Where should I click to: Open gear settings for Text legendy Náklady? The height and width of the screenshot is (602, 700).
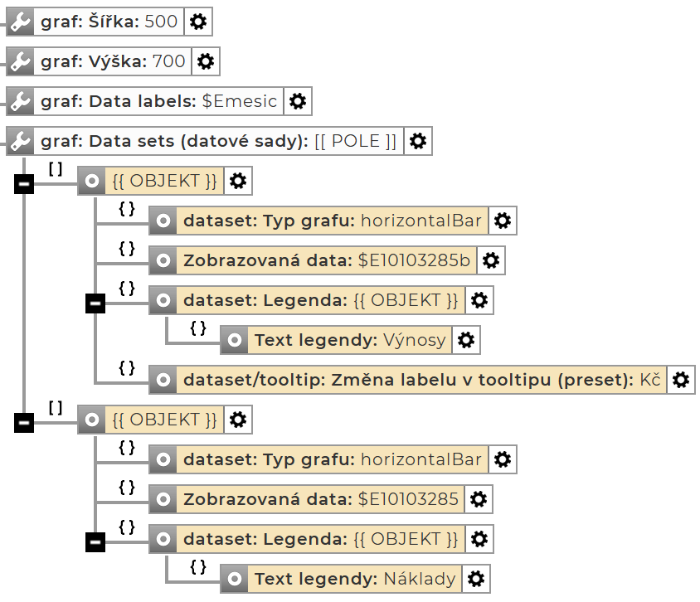[x=476, y=579]
